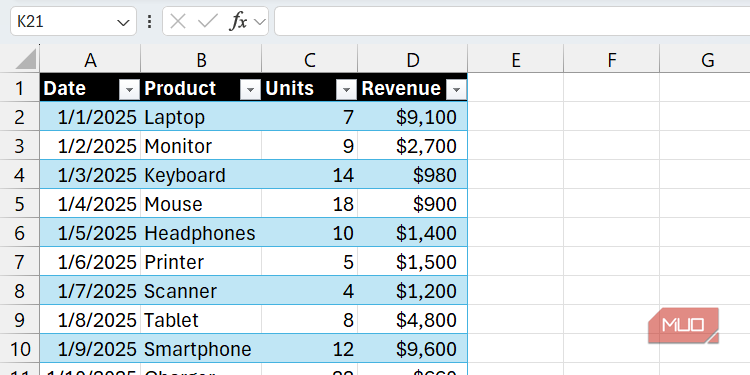The width and height of the screenshot is (750, 375).
Task: Select the Monitor product cell
Action: (x=201, y=146)
